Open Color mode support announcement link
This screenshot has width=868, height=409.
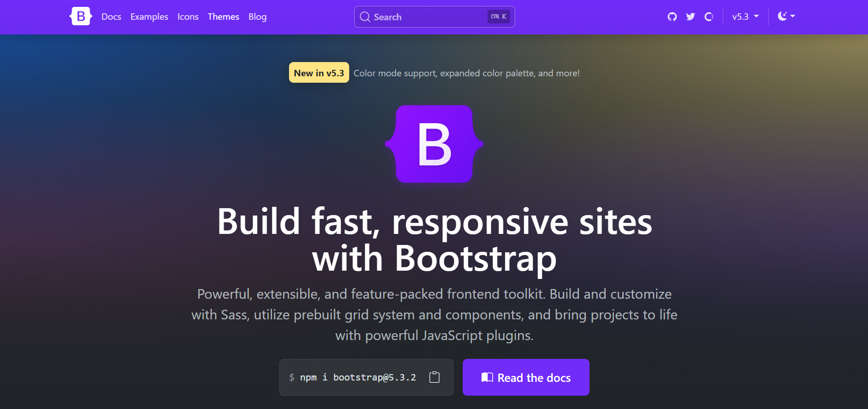pyautogui.click(x=466, y=73)
